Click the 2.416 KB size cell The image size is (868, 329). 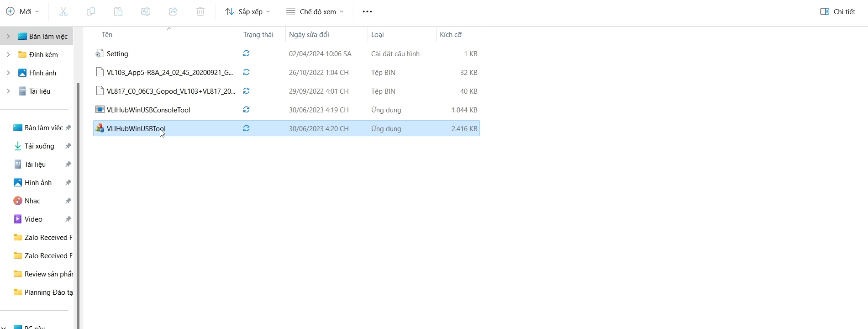click(x=464, y=128)
